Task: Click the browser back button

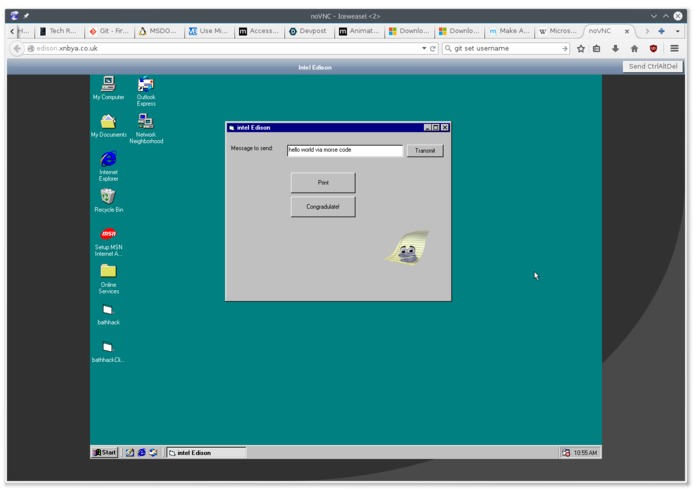Action: pyautogui.click(x=17, y=48)
